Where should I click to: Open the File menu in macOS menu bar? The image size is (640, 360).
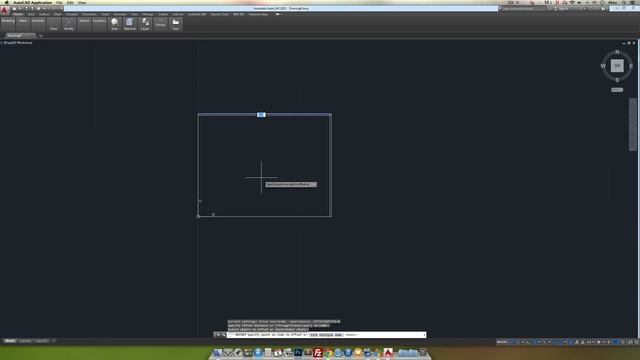click(x=59, y=2)
